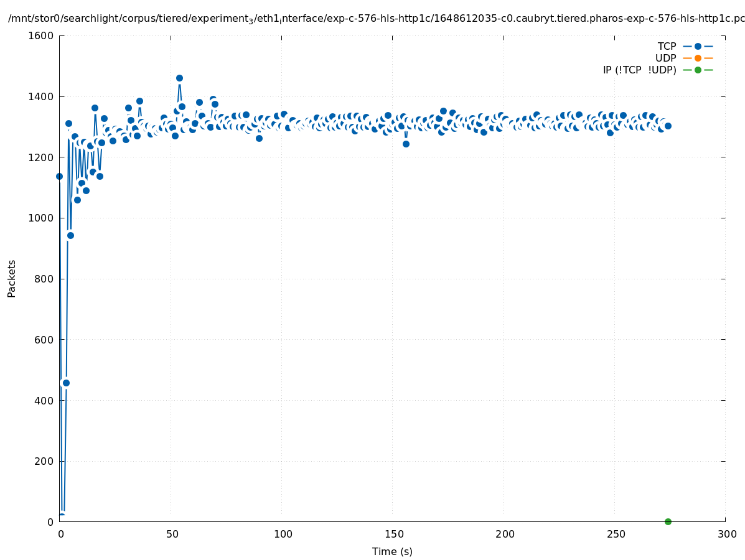Select the IP (!TCP !UDP) legend label
The image size is (745, 560).
(639, 70)
